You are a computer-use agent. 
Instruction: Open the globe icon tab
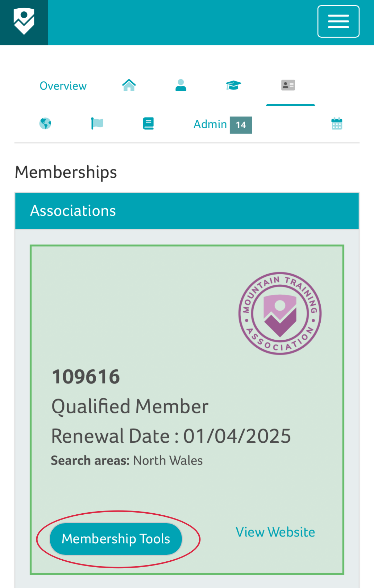click(x=45, y=123)
